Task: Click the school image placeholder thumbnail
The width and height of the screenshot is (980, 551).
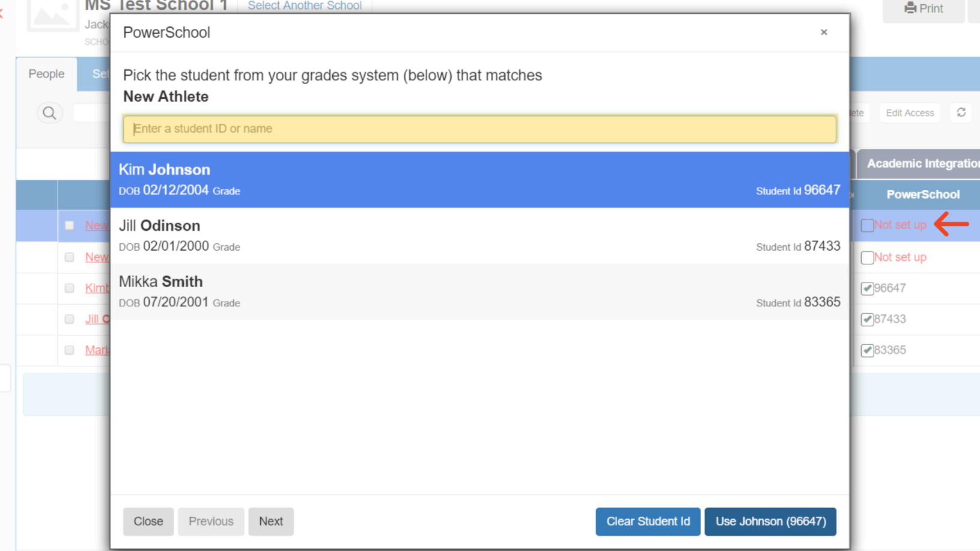Action: pyautogui.click(x=52, y=14)
